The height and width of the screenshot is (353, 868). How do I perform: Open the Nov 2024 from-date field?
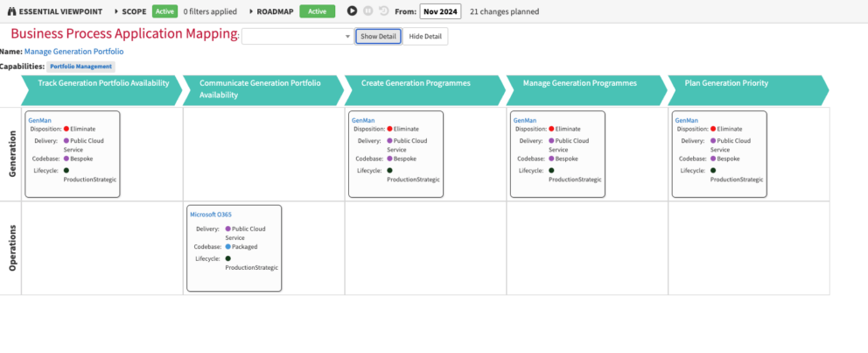441,11
